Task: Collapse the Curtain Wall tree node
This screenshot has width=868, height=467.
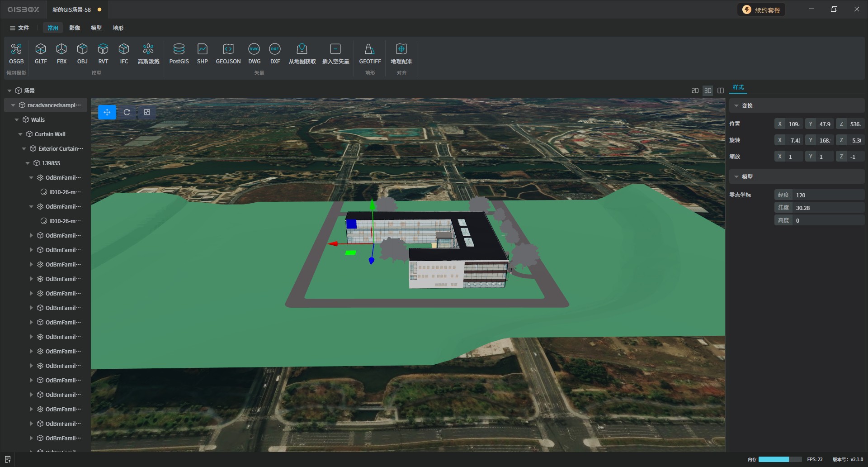Action: coord(20,134)
